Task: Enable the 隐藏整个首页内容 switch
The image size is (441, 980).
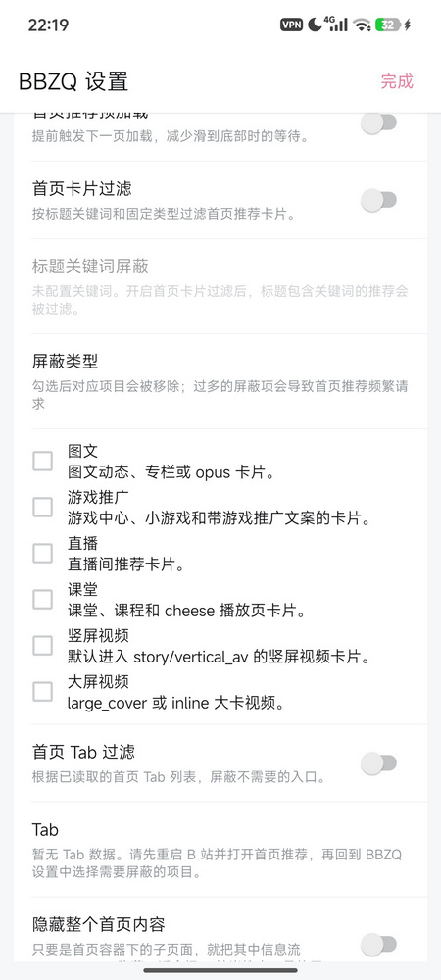Action: 379,943
